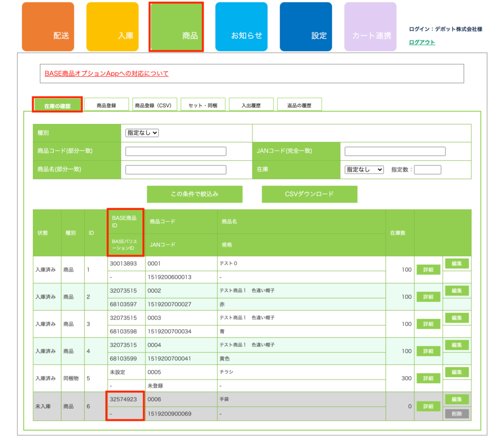Open the セット・同梱 tab
This screenshot has width=504, height=442.
(203, 105)
